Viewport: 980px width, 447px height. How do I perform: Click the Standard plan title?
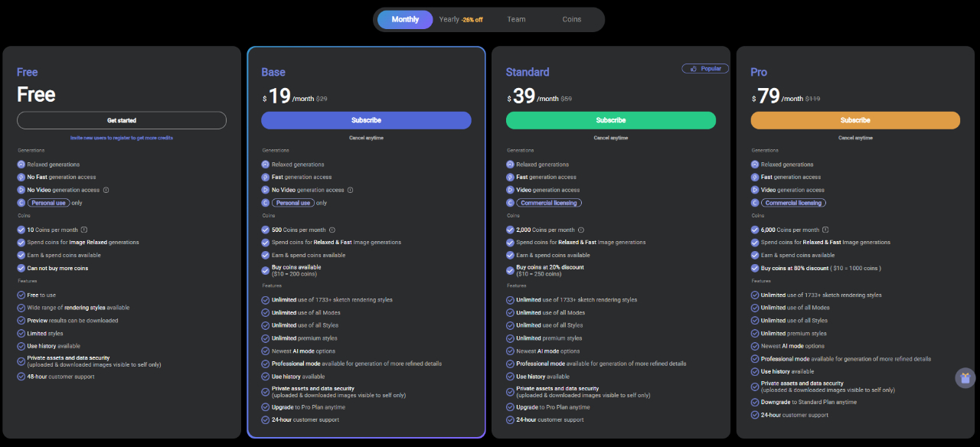(528, 72)
